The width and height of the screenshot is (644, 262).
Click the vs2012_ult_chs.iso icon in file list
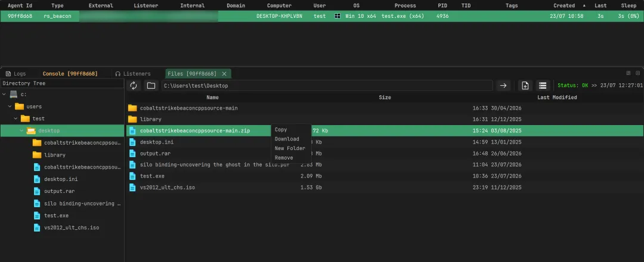(x=132, y=188)
